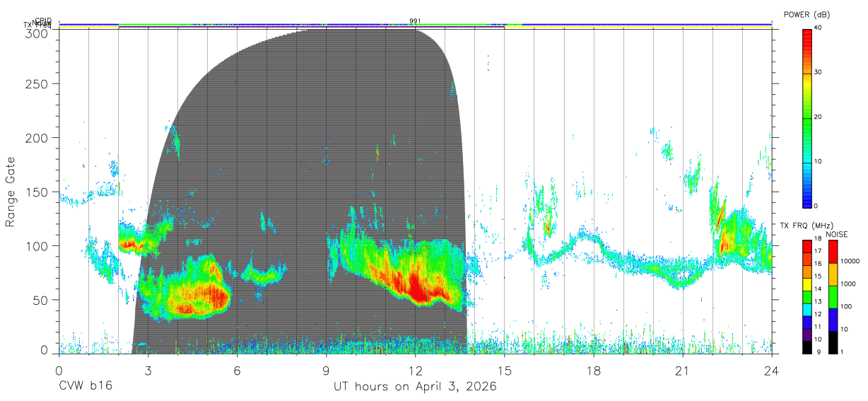Viewport: 868px width, 401px height.
Task: Select the 50 tick on Range Gate axis
Action: coord(40,300)
